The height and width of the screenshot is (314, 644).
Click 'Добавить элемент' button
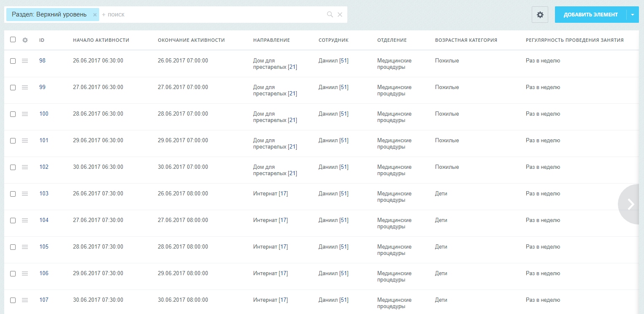tap(591, 15)
